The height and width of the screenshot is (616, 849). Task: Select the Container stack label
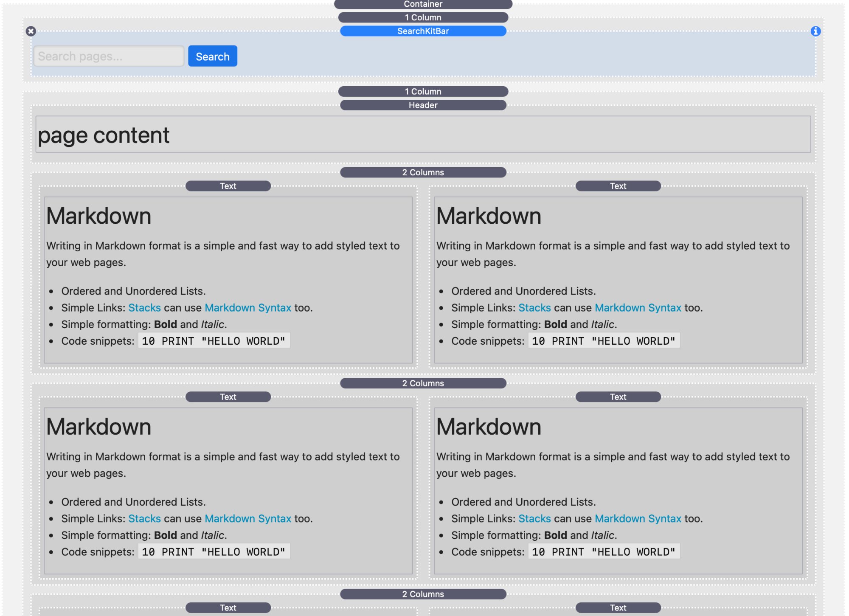click(x=423, y=4)
